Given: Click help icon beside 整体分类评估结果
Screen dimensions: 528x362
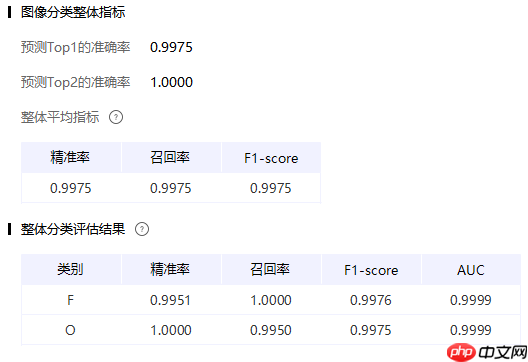Looking at the screenshot, I should point(142,229).
